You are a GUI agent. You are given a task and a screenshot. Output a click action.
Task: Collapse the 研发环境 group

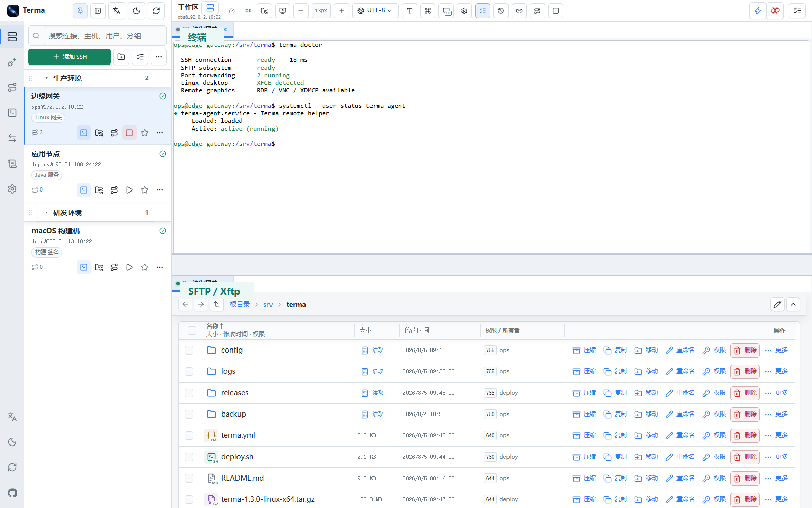tap(47, 213)
